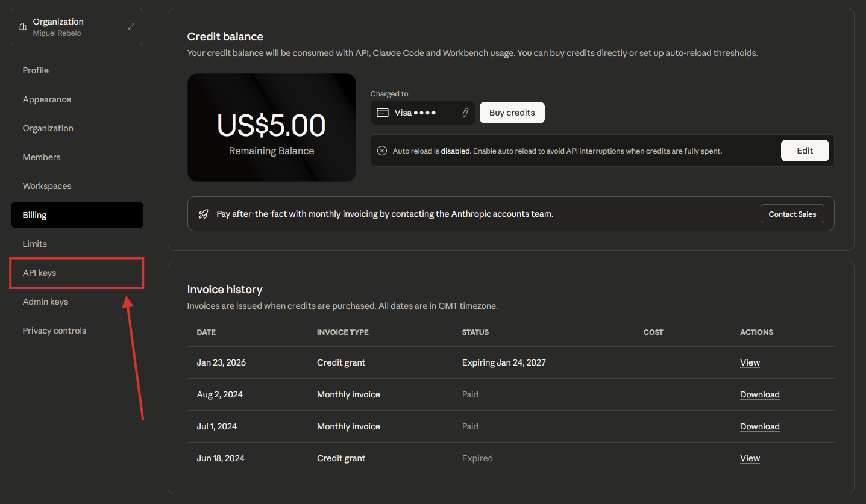The image size is (866, 504).
Task: View the Jan 23, 2026 credit grant invoice
Action: (750, 362)
